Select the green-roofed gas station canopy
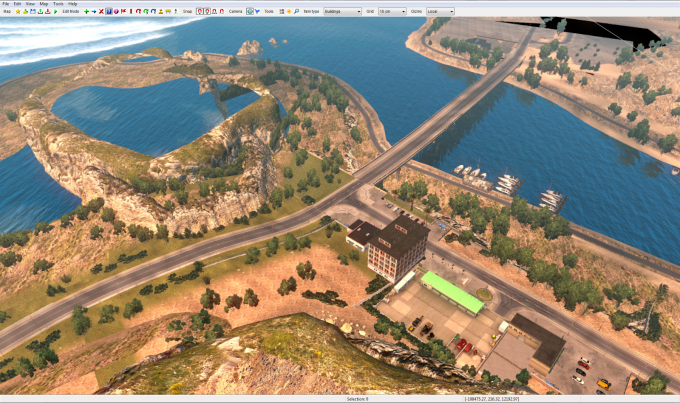680x403 pixels. 453,292
